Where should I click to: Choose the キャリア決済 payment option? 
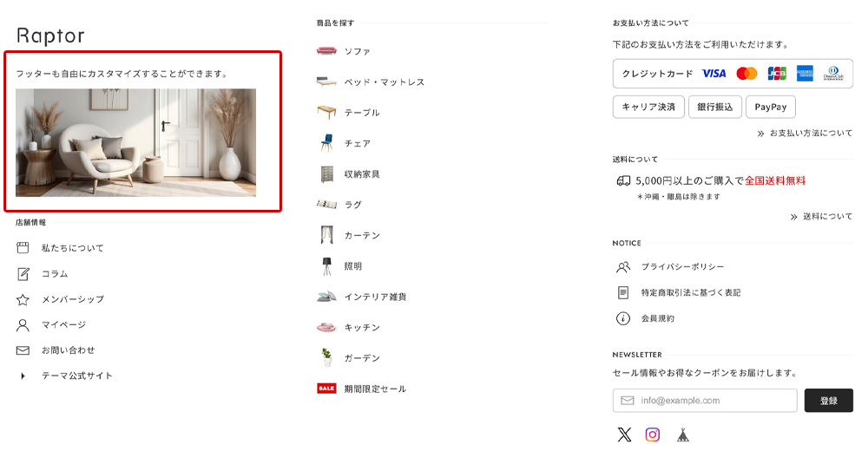pyautogui.click(x=648, y=108)
